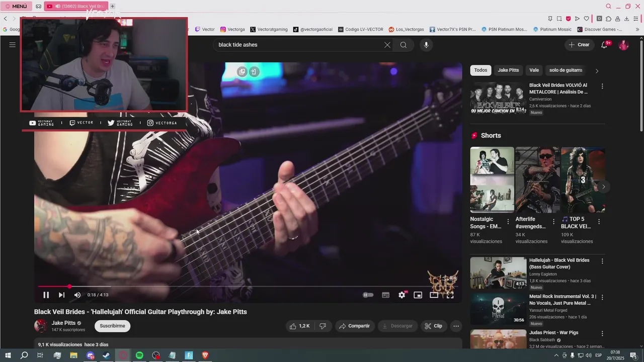Open the Windows Start menu

click(x=8, y=355)
